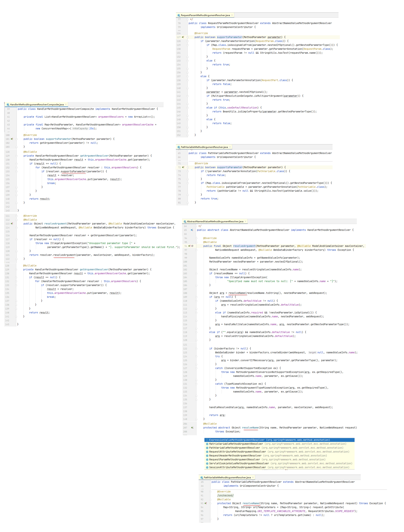This screenshot has height=532, width=404.
Task: Click 'ConcurrentHashMap' on Composite line 44
Action: pos(54,128)
